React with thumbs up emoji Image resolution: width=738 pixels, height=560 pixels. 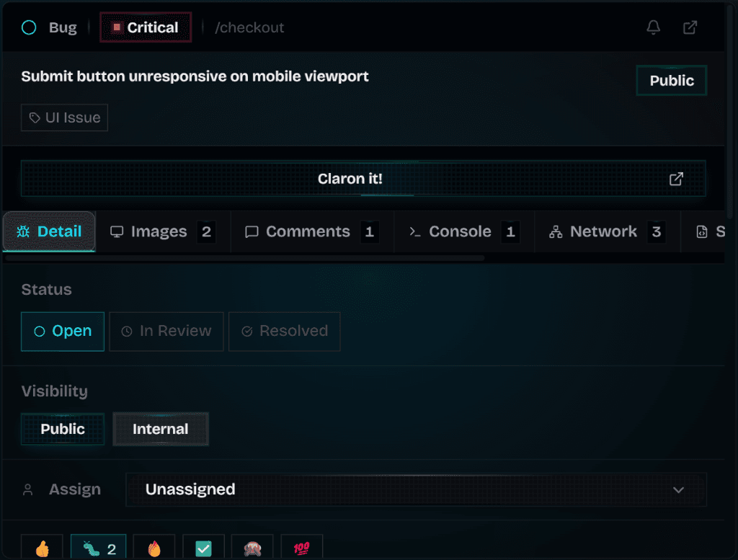pyautogui.click(x=42, y=548)
